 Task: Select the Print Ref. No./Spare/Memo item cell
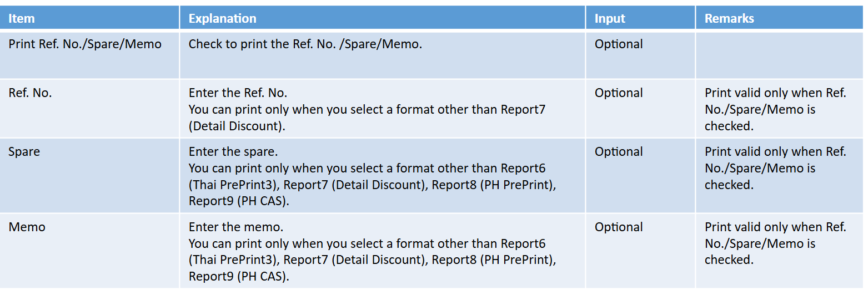(89, 55)
